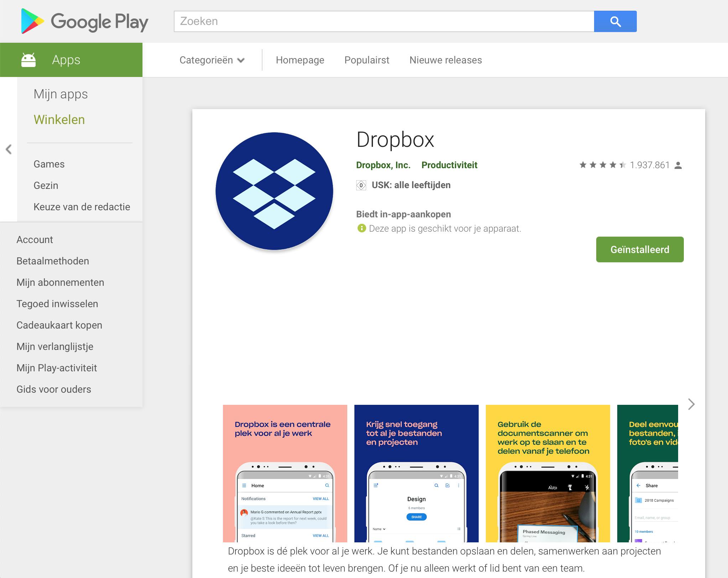The width and height of the screenshot is (728, 578).
Task: Show next screenshots with right chevron
Action: tap(691, 404)
